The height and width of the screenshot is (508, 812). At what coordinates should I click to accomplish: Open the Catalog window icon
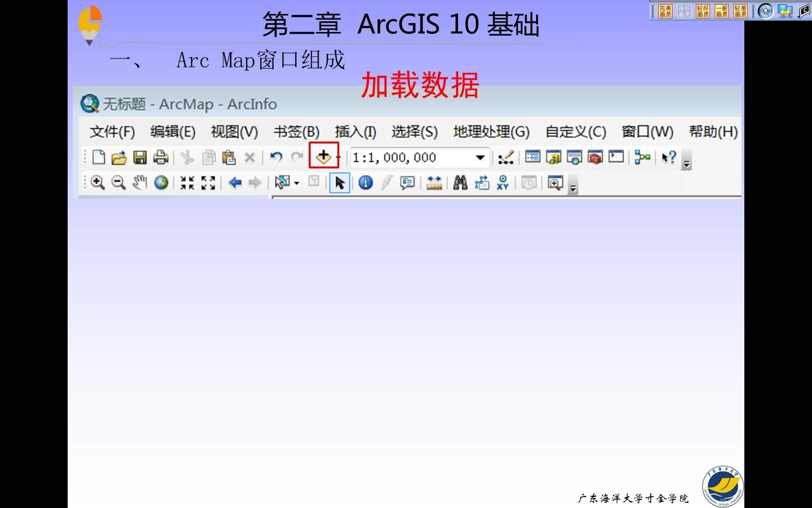(554, 158)
